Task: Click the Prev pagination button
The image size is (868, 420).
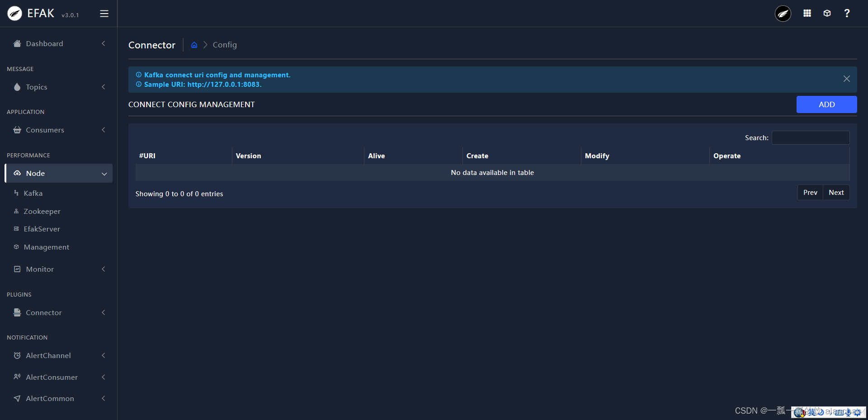Action: point(810,193)
